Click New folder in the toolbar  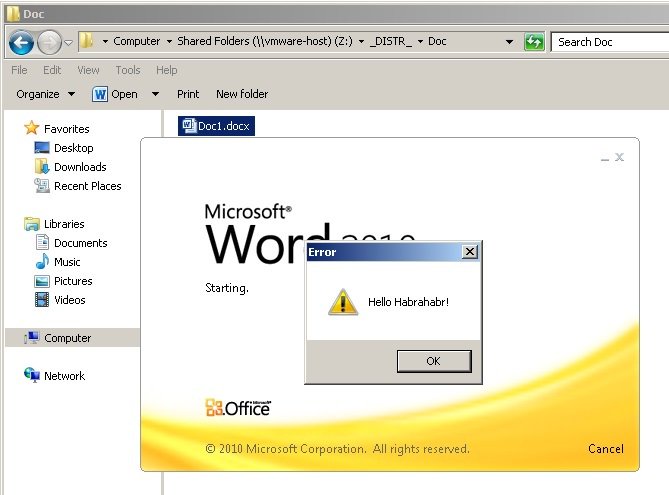pyautogui.click(x=242, y=94)
